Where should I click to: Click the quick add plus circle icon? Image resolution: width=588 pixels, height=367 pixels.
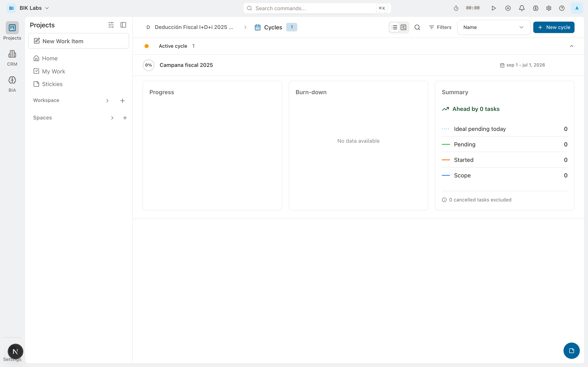508,8
